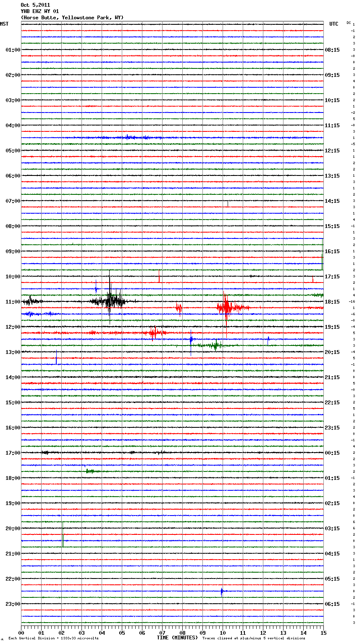Select the 05:00 MST time label

[13, 151]
